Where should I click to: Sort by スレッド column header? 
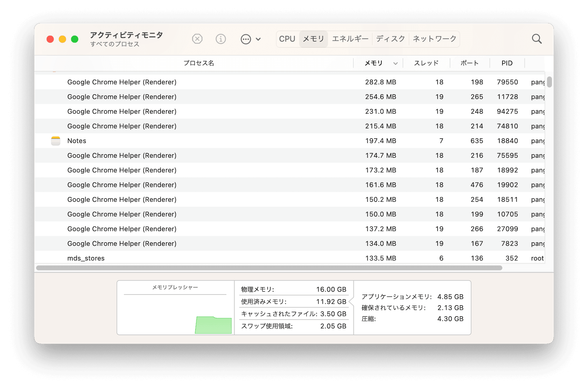tap(426, 63)
